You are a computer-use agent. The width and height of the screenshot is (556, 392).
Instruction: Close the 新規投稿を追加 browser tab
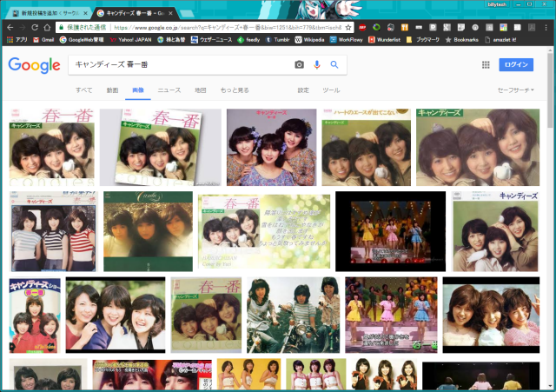tap(85, 13)
